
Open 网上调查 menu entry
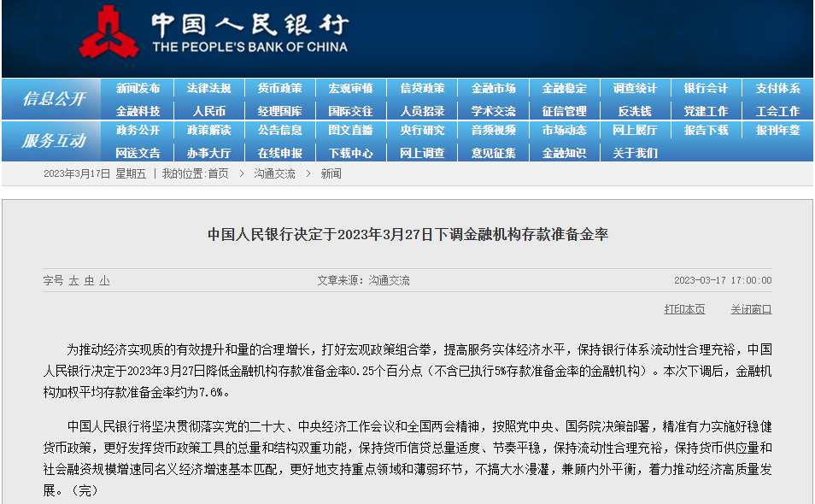click(x=422, y=153)
